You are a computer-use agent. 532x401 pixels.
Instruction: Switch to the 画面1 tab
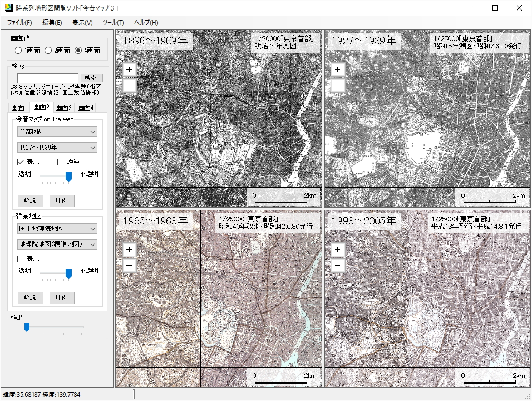tap(19, 107)
